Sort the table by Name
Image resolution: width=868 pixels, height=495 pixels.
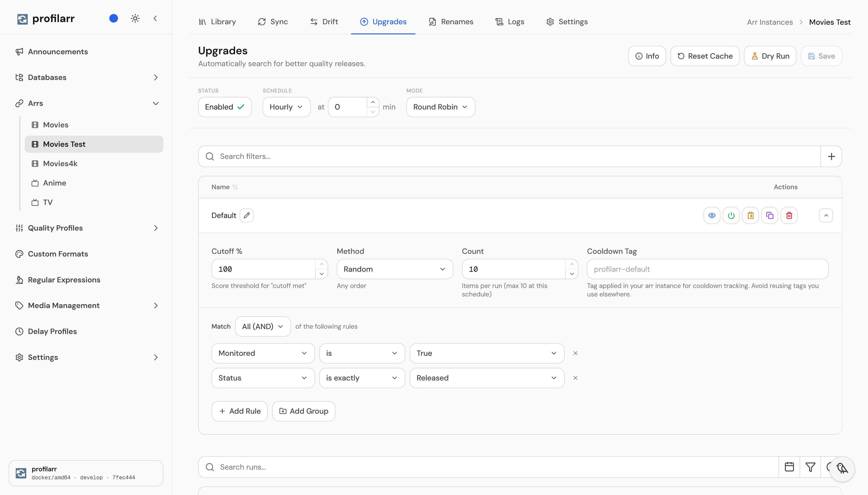tap(224, 187)
